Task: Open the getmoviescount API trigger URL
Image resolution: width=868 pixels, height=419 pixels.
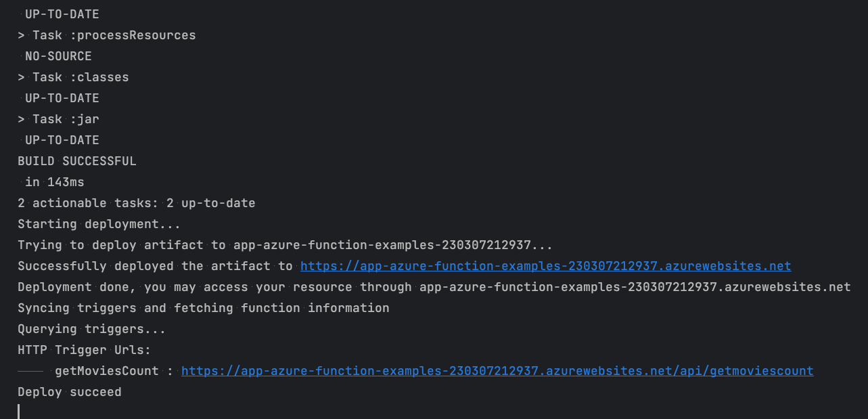Action: 497,371
